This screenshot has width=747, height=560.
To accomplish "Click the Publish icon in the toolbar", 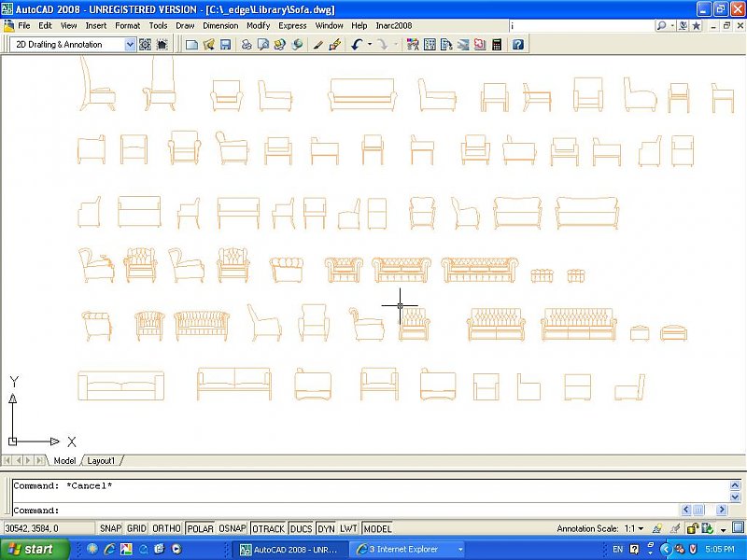I will [279, 45].
